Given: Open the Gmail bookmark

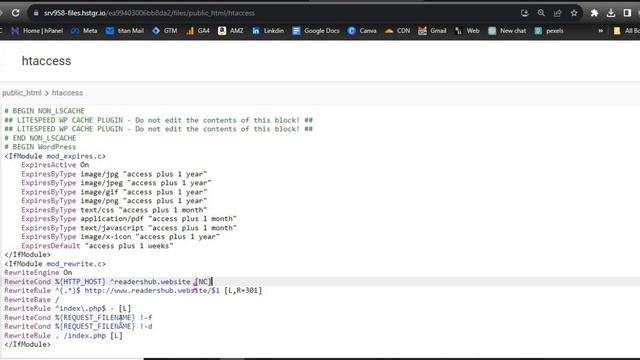Looking at the screenshot, I should [432, 31].
